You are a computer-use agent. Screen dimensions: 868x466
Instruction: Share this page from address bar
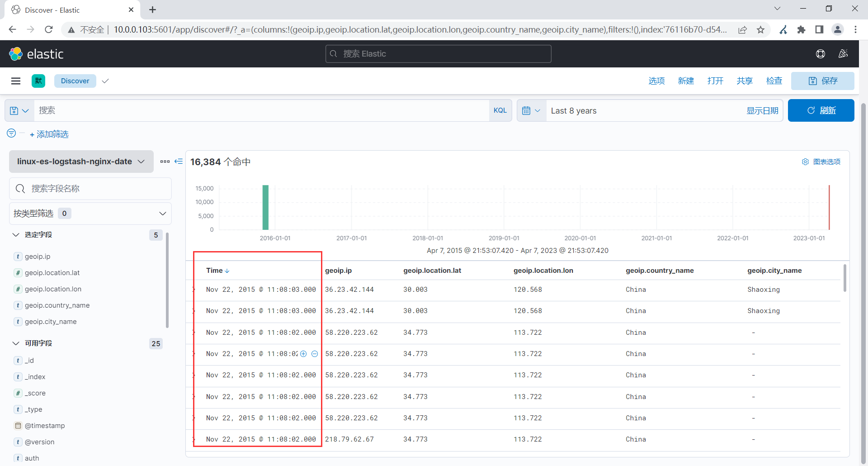(x=742, y=29)
